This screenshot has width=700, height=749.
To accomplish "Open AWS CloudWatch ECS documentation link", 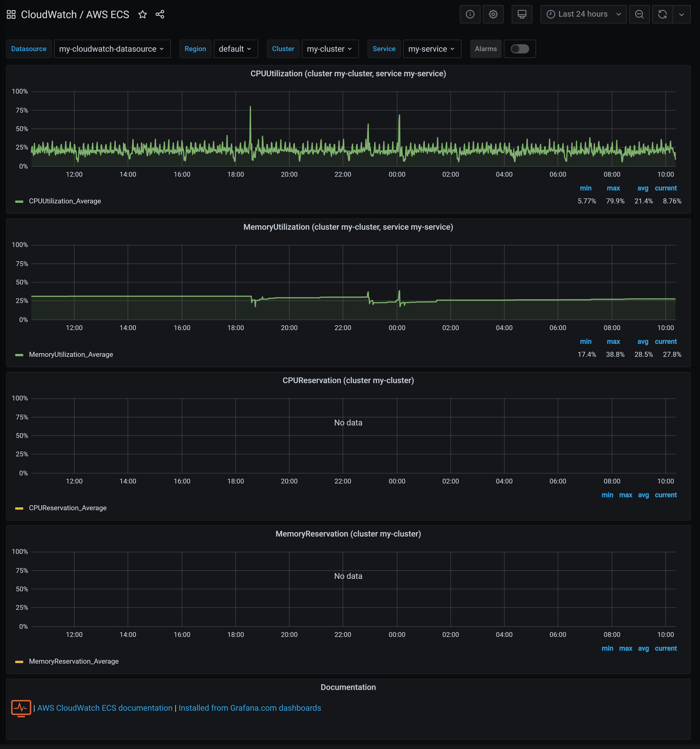I will 105,708.
